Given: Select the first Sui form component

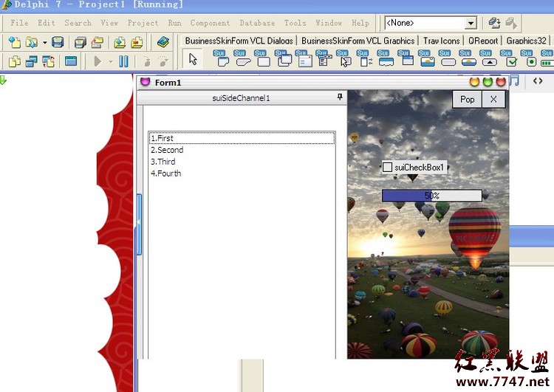Looking at the screenshot, I should (x=222, y=58).
